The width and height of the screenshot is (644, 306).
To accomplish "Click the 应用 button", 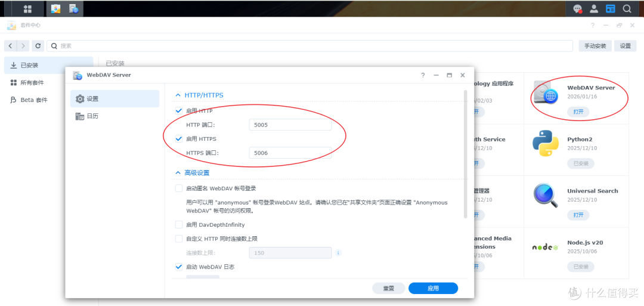I will (434, 288).
